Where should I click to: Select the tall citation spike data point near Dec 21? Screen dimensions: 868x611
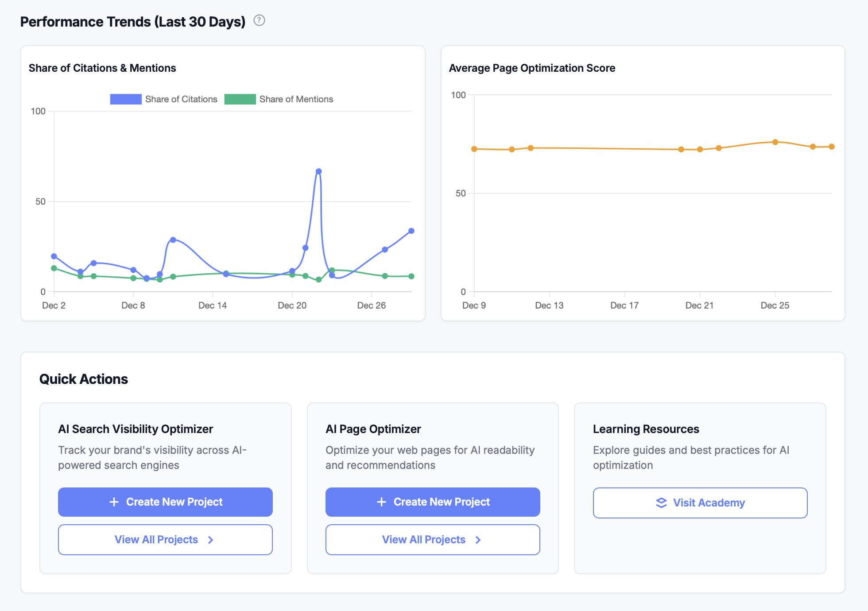318,171
